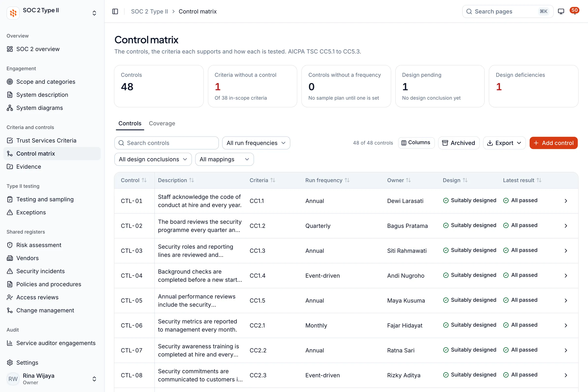
Task: Expand the Export options dropdown
Action: point(504,143)
